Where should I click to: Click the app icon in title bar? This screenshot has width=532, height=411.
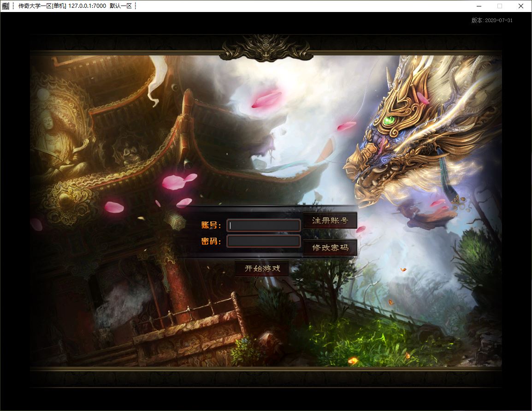pyautogui.click(x=6, y=6)
